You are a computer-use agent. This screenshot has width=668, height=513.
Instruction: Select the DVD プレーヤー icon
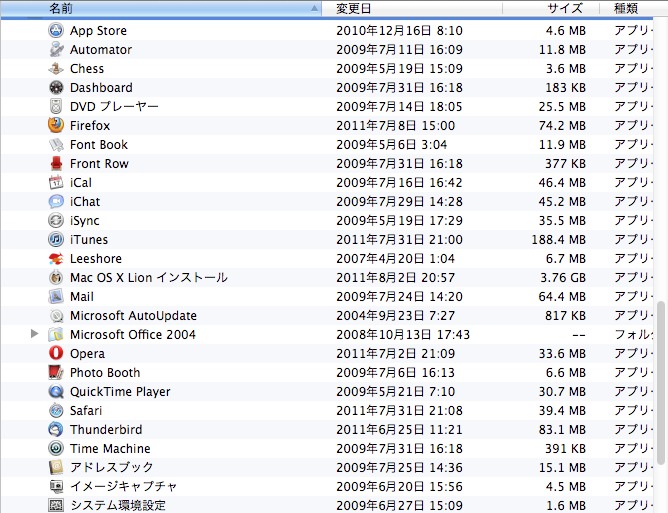click(x=56, y=107)
